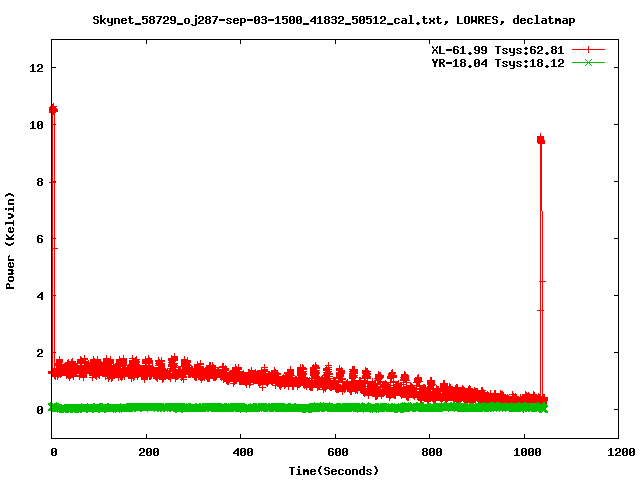Select the legend entry 'YR-18.04 Tsys:18.12'
Viewport: 640px width, 480px height.
pos(498,63)
